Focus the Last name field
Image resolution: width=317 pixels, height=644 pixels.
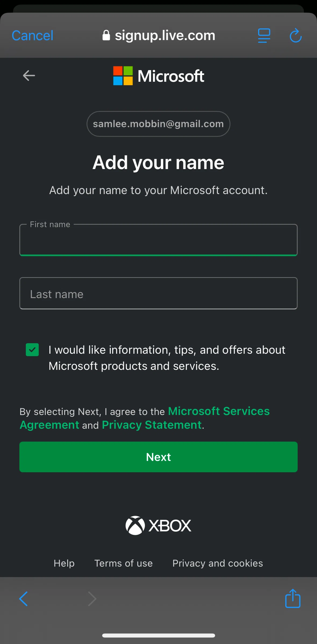(158, 293)
